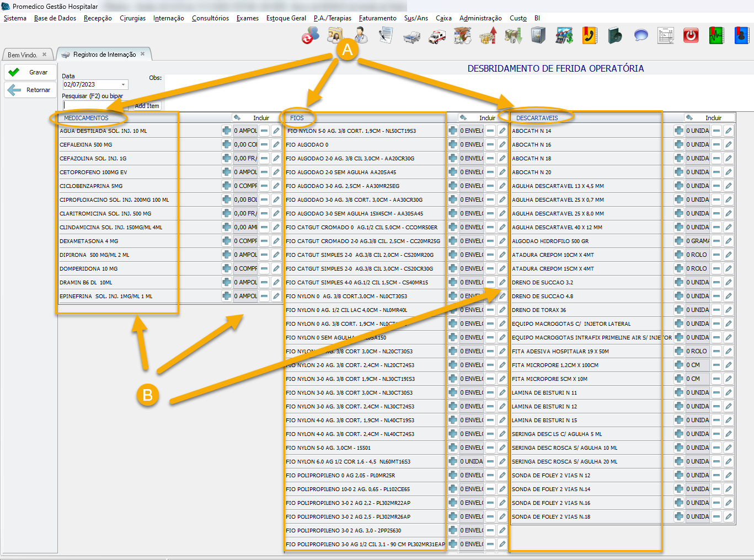Click the Add Item button
The height and width of the screenshot is (560, 754).
click(x=147, y=106)
